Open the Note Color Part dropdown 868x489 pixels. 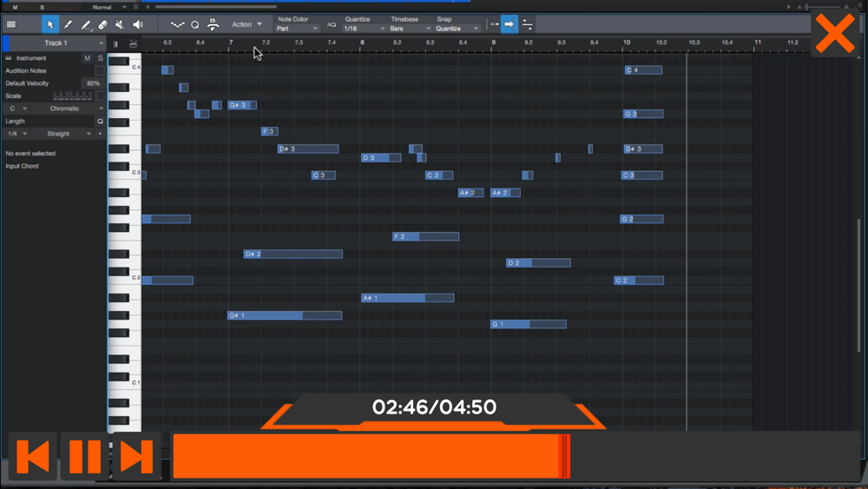coord(297,29)
